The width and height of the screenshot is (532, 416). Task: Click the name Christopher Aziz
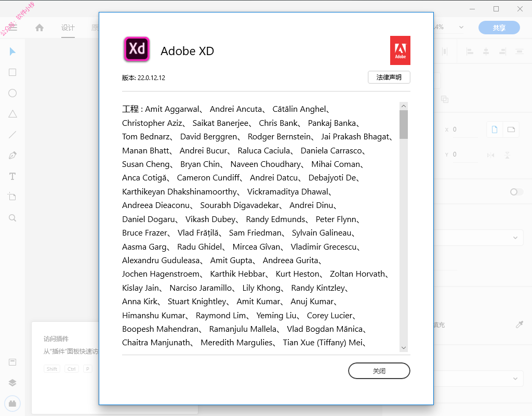[152, 123]
